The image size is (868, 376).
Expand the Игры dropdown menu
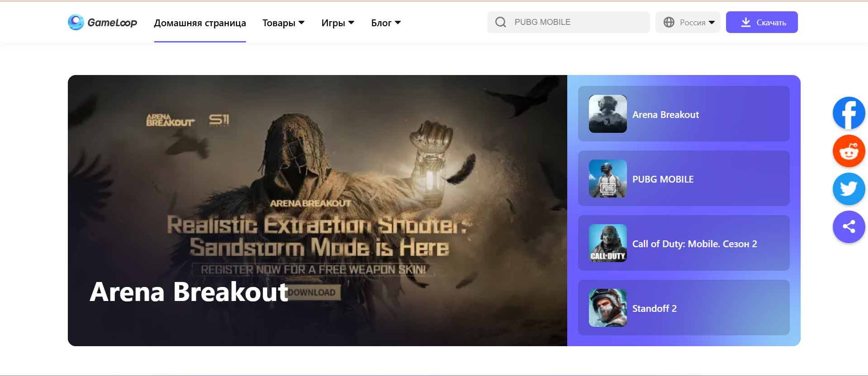338,23
